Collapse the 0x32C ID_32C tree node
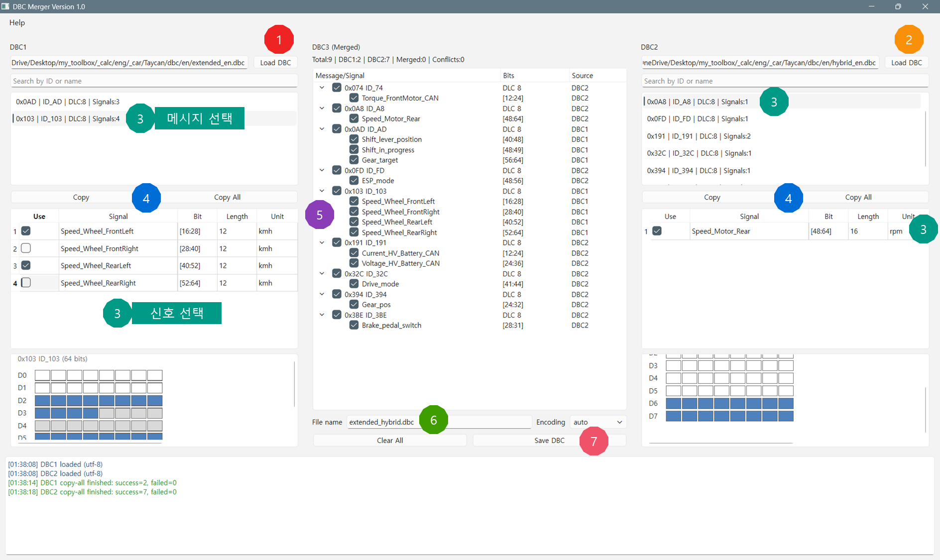Viewport: 940px width, 560px height. coord(322,273)
